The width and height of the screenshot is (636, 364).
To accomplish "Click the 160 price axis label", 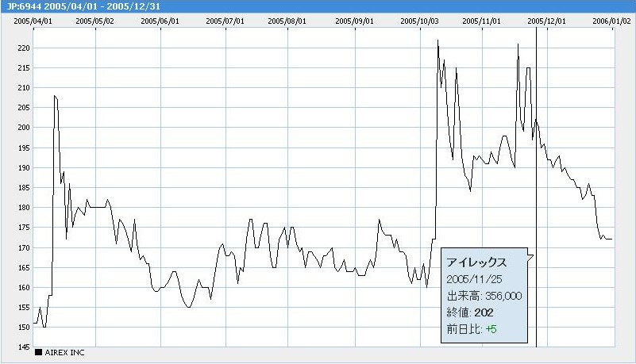I will point(24,288).
